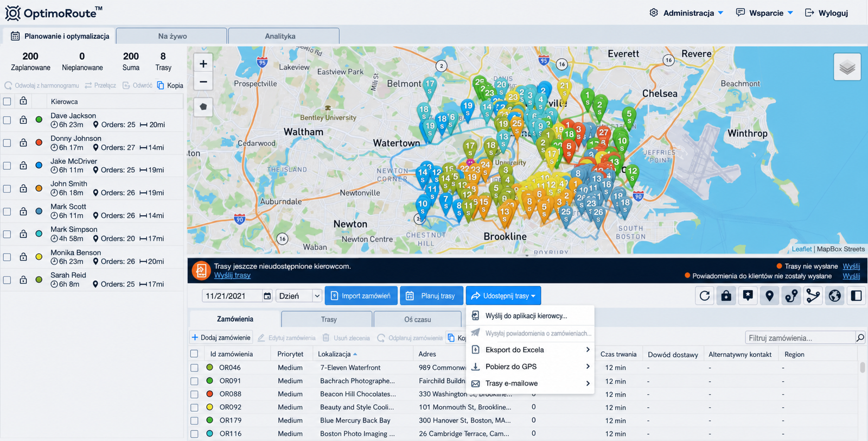Open the Wsparcie dropdown
Image resolution: width=868 pixels, height=441 pixels.
pyautogui.click(x=764, y=12)
